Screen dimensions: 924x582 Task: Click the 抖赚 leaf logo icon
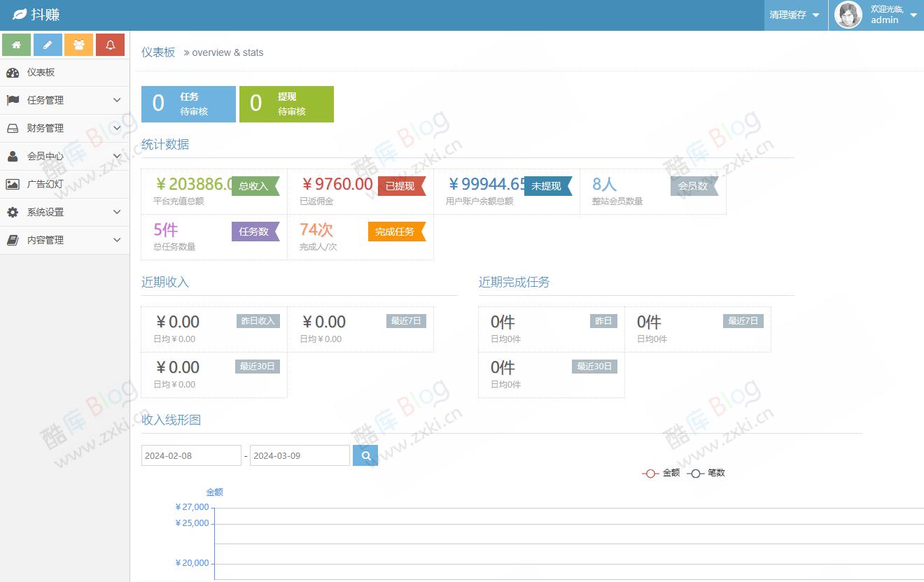[20, 15]
